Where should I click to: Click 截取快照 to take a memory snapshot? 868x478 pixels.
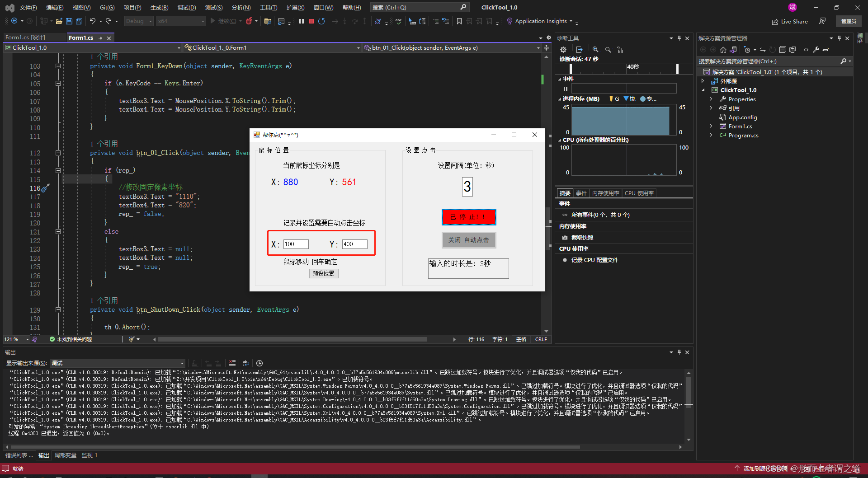[x=582, y=238]
